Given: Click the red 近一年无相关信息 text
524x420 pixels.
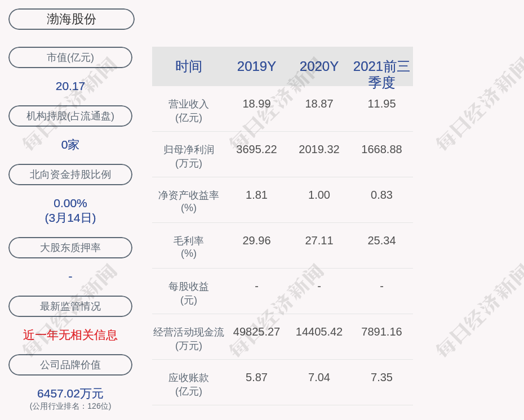Looking at the screenshot, I should click(x=70, y=335).
